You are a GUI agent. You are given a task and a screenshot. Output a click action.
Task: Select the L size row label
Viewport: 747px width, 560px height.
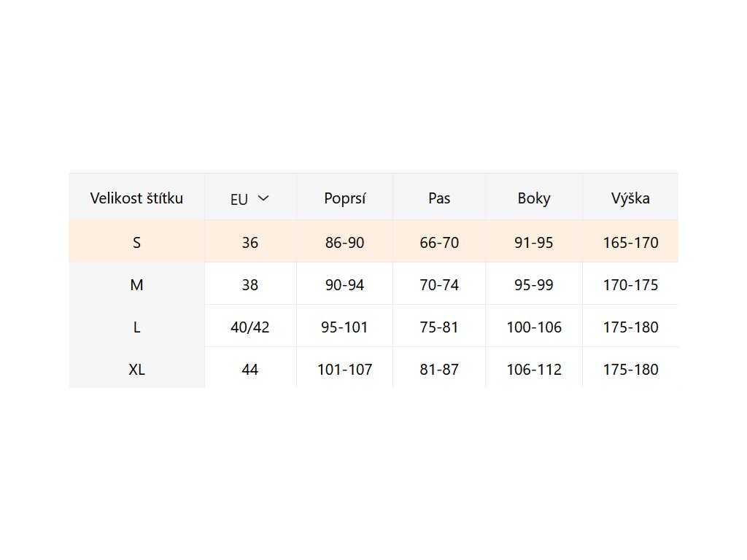tap(136, 327)
